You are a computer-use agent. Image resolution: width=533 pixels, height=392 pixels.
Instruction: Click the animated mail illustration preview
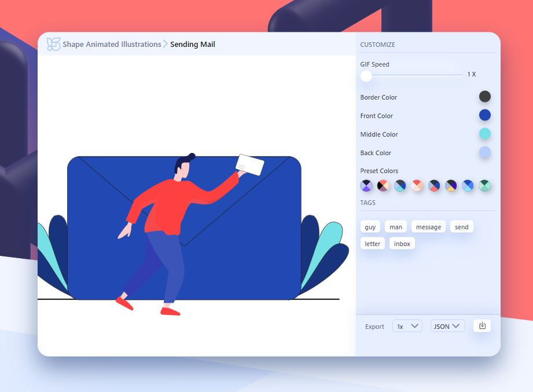click(x=197, y=206)
